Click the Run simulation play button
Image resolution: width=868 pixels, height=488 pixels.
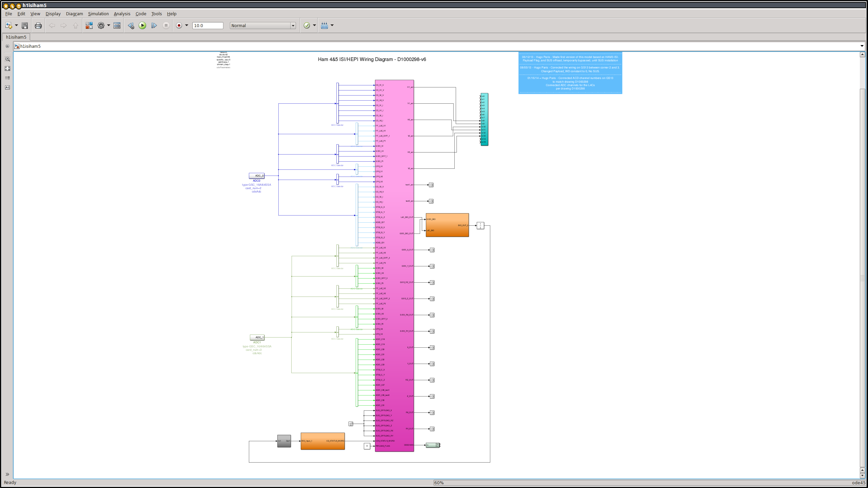[x=142, y=25]
